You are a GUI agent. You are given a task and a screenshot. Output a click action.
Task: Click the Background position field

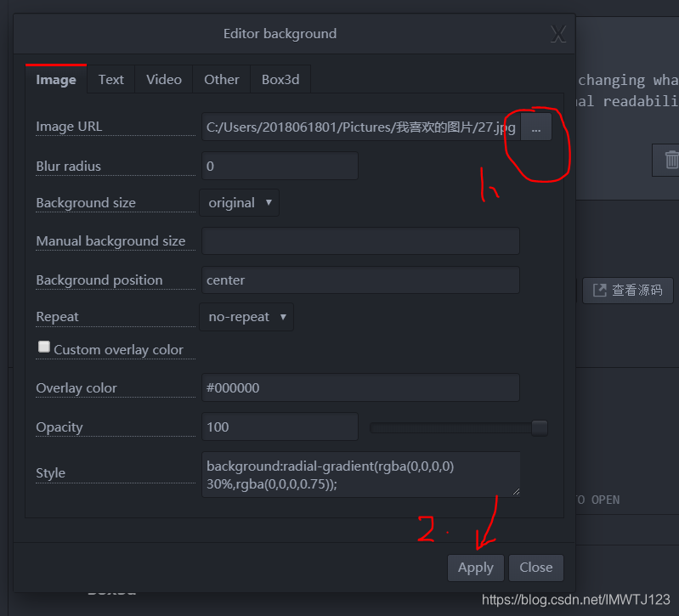[360, 280]
